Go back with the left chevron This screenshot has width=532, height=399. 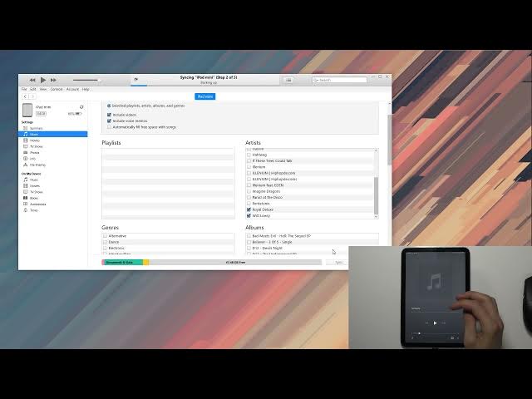[25, 96]
